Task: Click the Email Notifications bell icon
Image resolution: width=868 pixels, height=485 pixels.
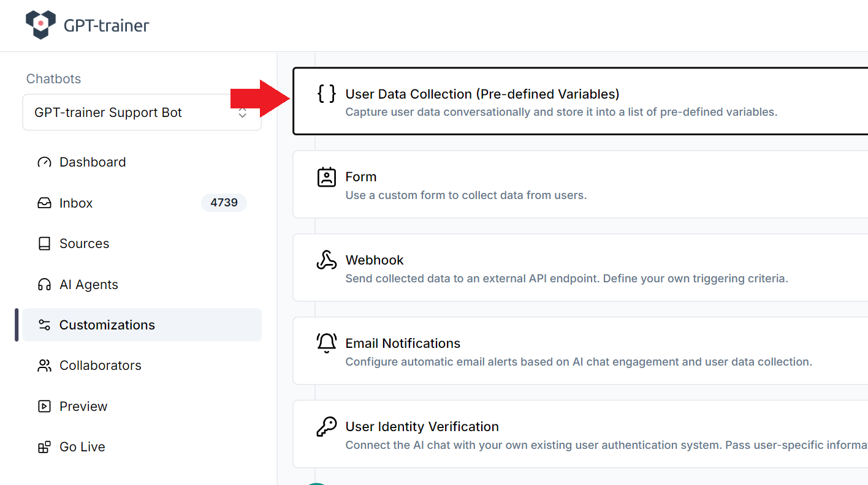Action: point(327,343)
